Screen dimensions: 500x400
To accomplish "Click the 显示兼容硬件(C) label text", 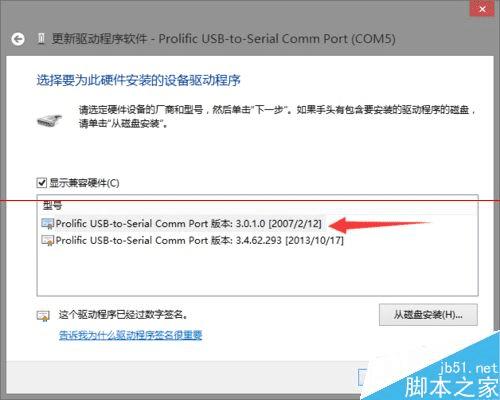I will [84, 183].
